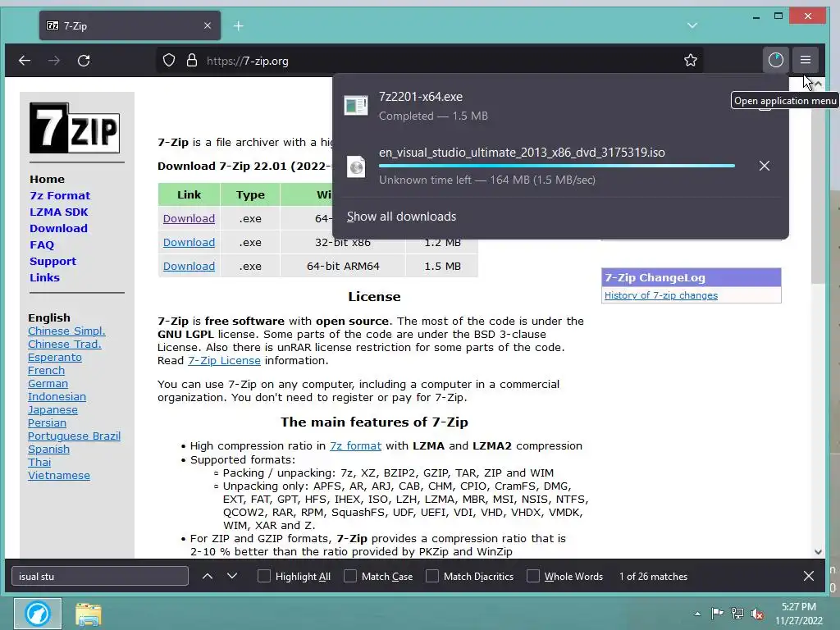Click the address bar URL
Image resolution: width=840 pixels, height=630 pixels.
tap(248, 61)
